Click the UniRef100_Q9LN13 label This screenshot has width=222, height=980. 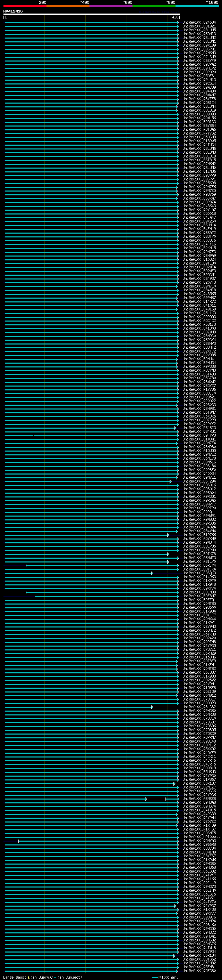(x=199, y=80)
